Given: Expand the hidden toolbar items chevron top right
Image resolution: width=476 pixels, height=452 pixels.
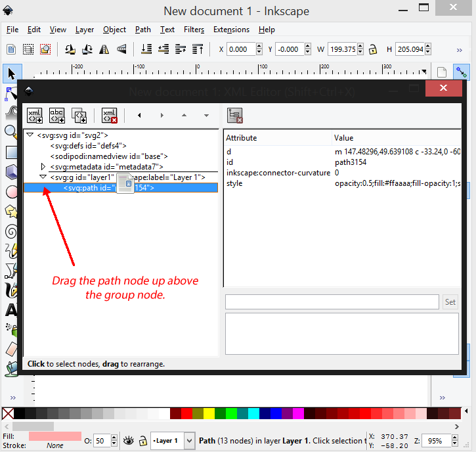Looking at the screenshot, I should 460,50.
